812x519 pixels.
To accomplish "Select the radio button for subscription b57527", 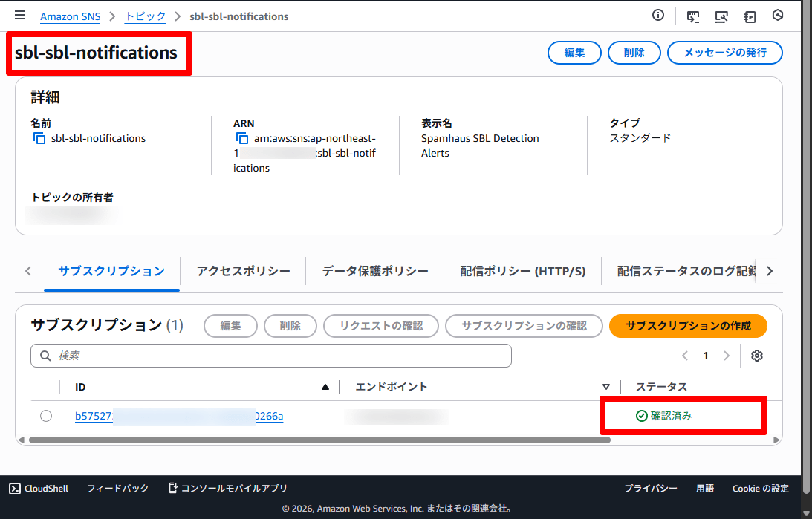I will click(x=46, y=416).
